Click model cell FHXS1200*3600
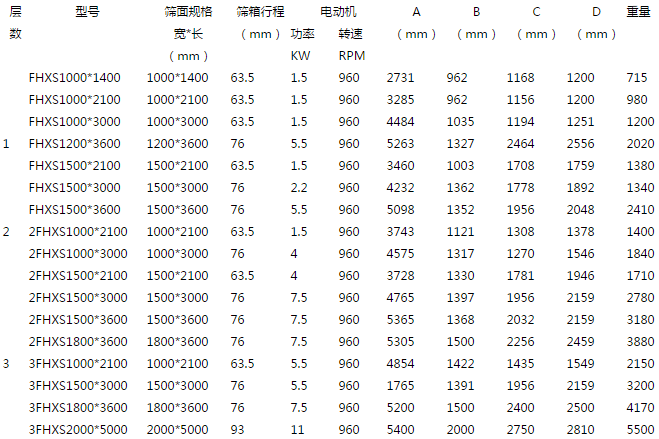 tap(74, 143)
